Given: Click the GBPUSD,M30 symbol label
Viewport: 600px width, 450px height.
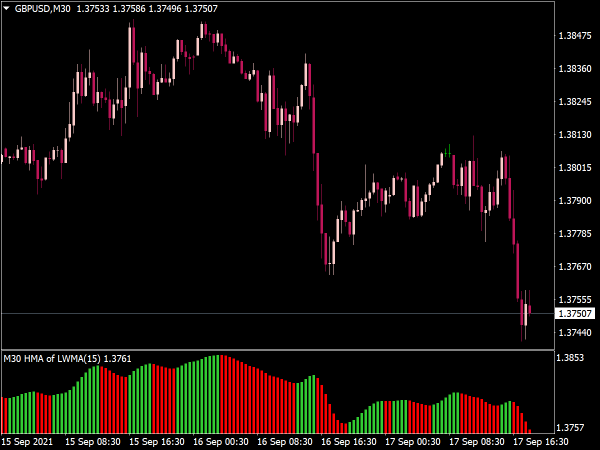Looking at the screenshot, I should pos(42,8).
